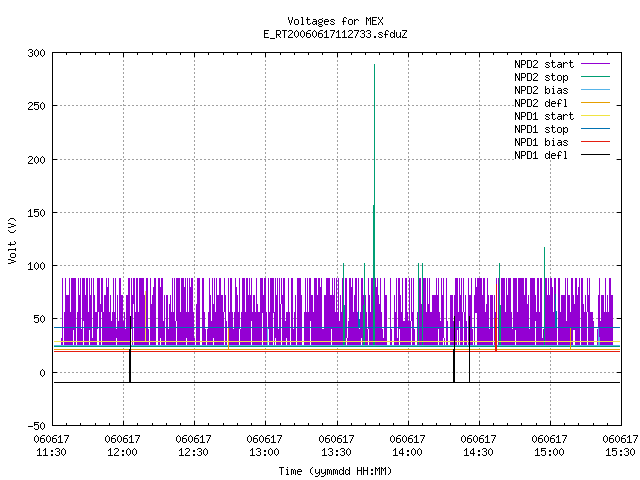Click the x-axis tick label 14:00
640x480 pixels.
tap(407, 452)
